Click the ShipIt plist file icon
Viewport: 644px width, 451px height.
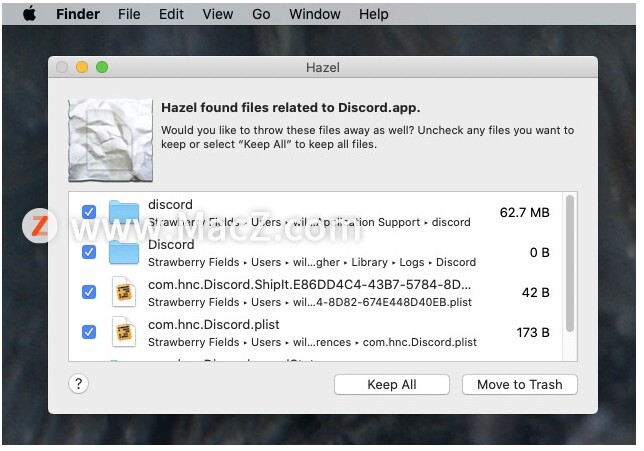point(124,292)
